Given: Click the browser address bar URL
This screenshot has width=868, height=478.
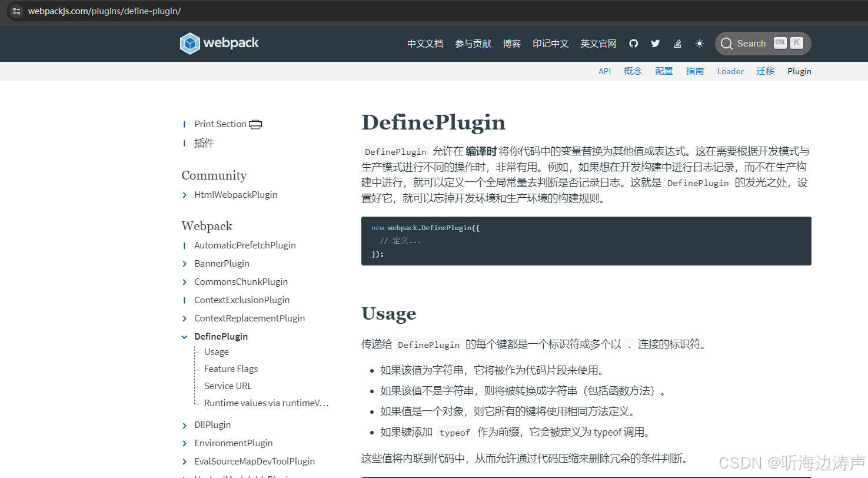Looking at the screenshot, I should click(x=104, y=11).
